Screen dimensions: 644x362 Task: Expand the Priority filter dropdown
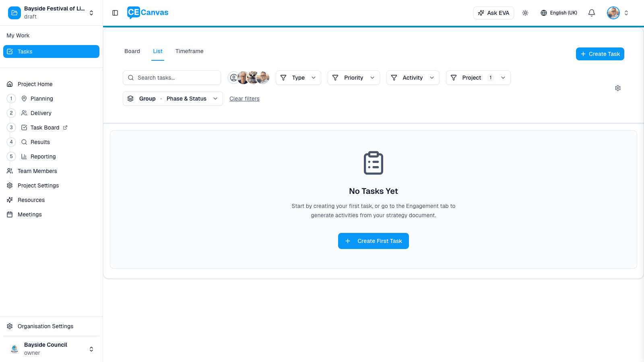pos(353,78)
